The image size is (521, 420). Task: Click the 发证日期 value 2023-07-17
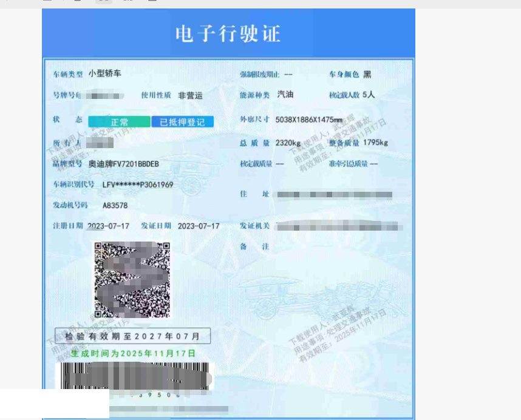[199, 226]
